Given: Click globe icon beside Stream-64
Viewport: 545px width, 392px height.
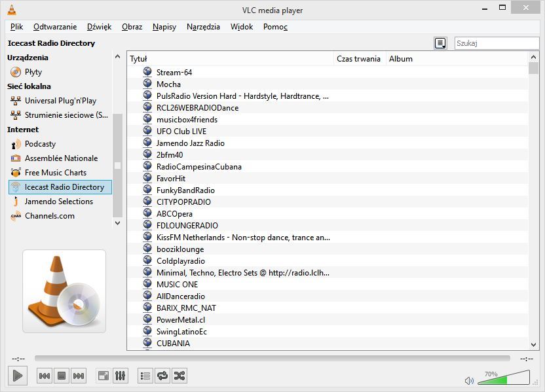Looking at the screenshot, I should 147,71.
